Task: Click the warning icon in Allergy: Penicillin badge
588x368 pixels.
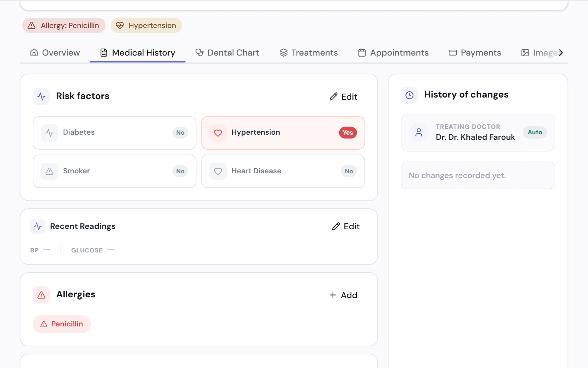Action: tap(32, 25)
